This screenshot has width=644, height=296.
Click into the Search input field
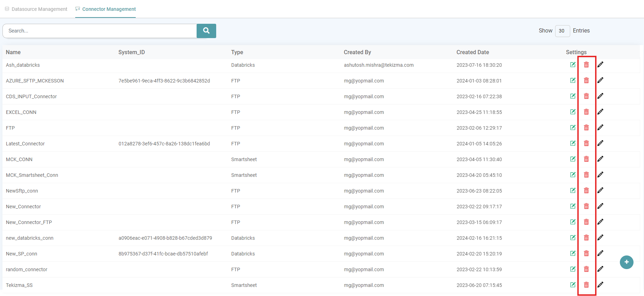point(100,31)
